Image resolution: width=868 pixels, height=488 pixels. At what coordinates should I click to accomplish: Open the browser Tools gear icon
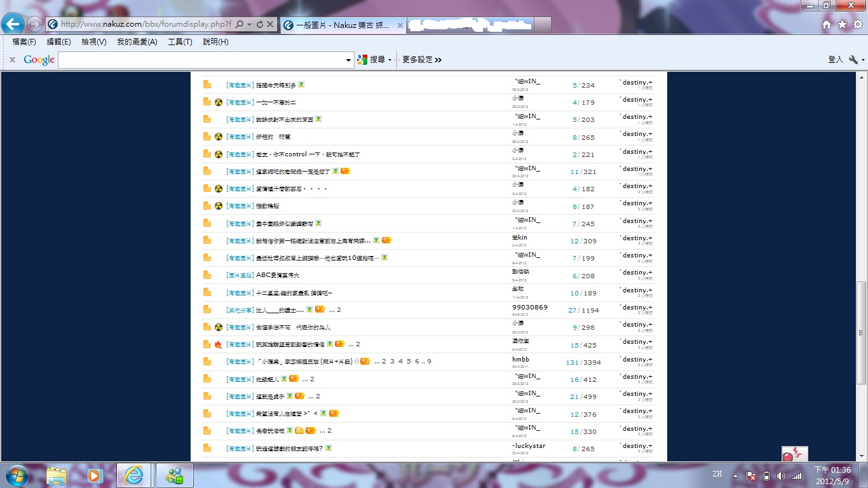[x=857, y=24]
